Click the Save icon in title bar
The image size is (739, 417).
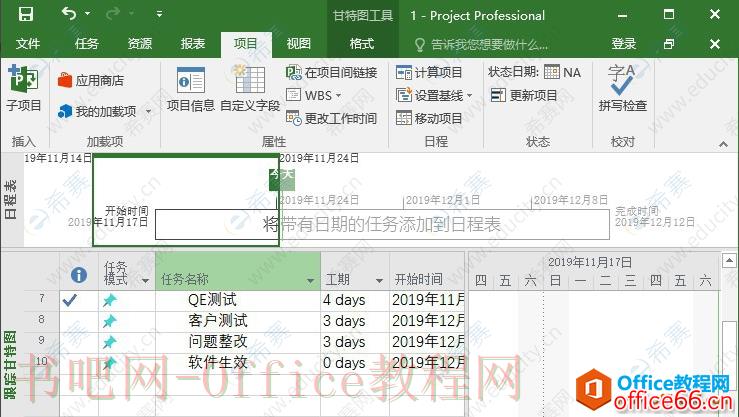(x=25, y=14)
